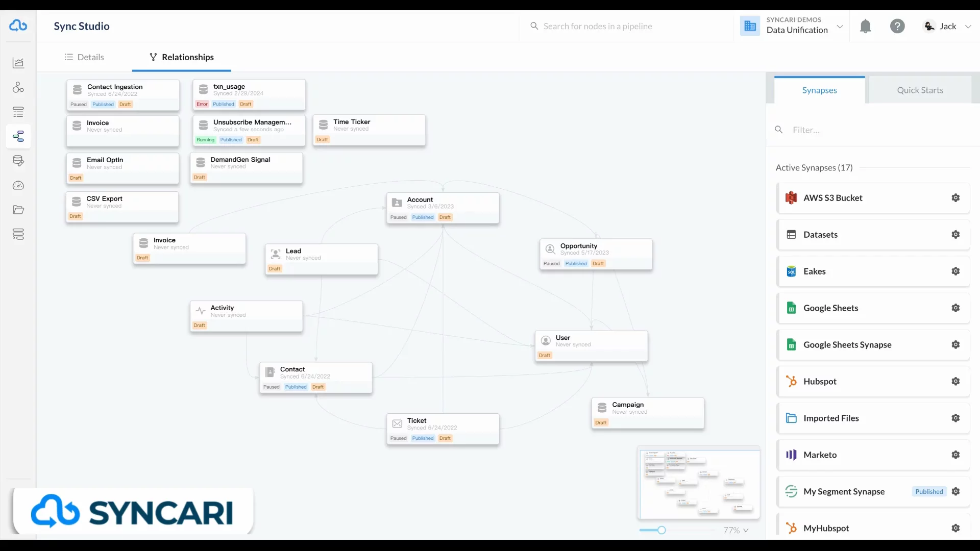
Task: Open the dashboard chart icon in sidebar
Action: click(18, 63)
